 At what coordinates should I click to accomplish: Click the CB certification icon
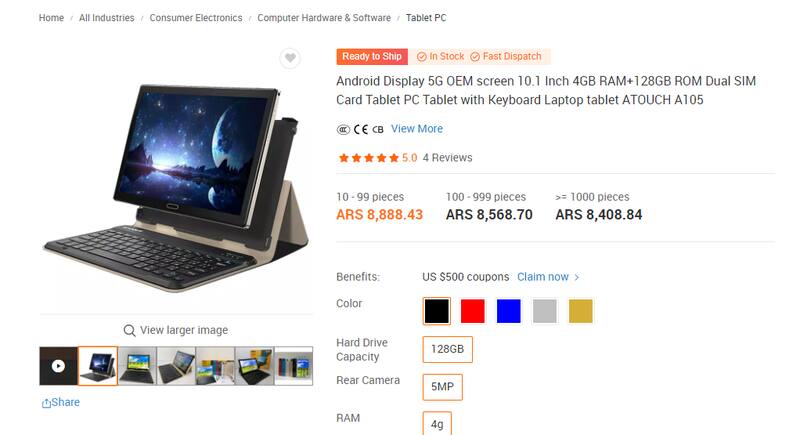click(x=378, y=130)
